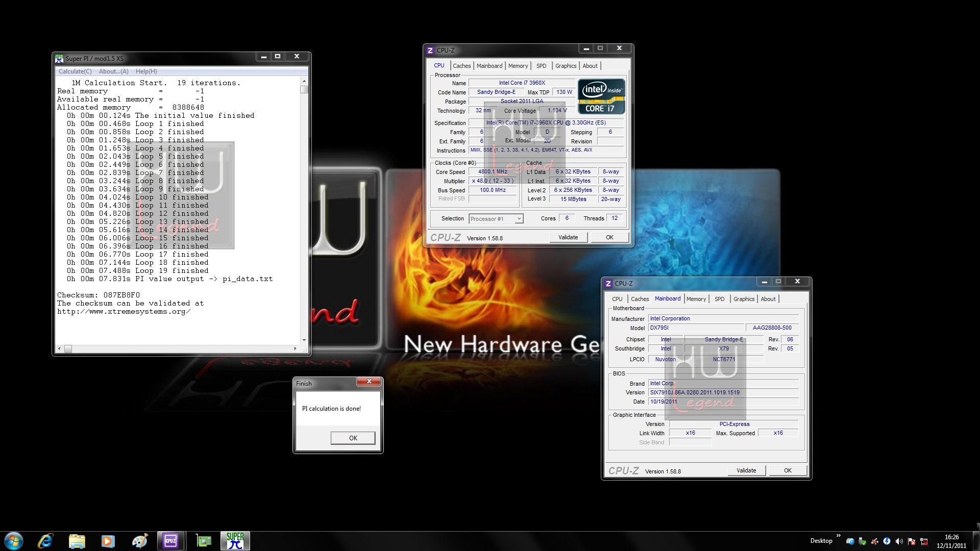The image size is (980, 551).
Task: Select Graphics tab in lower CPU-Z window
Action: 744,299
